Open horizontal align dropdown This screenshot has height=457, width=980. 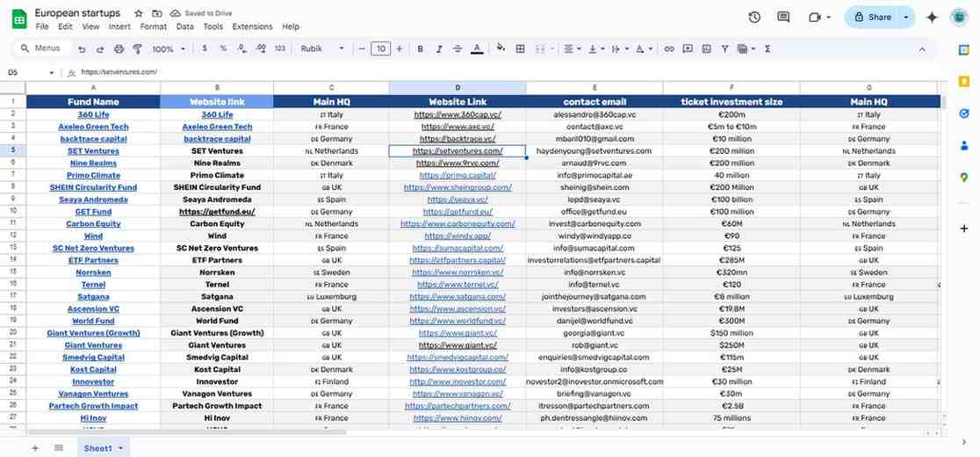572,48
